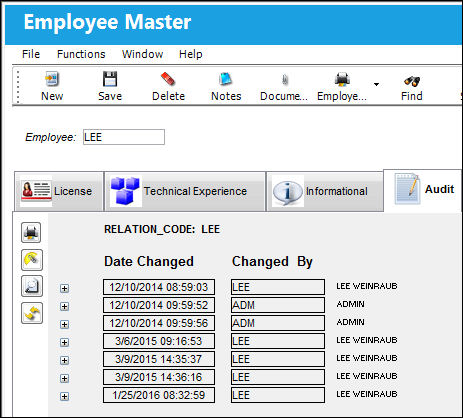Click the date cell 12/10/2014 09:59:56
Viewport: 463px width, 418px height.
[159, 323]
